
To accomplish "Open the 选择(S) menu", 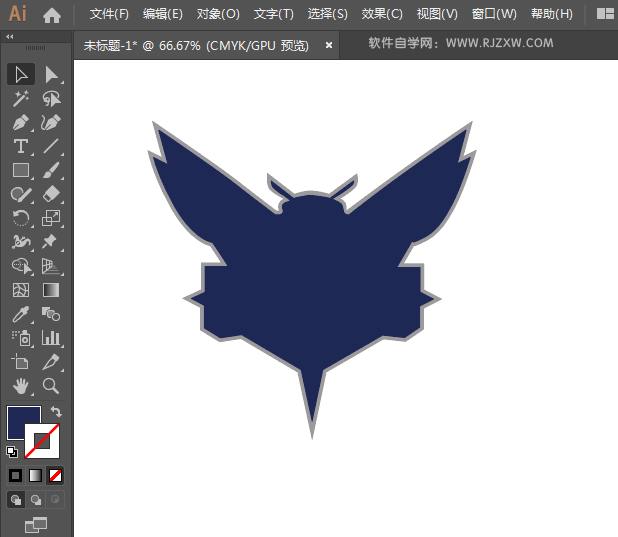I will pos(328,14).
